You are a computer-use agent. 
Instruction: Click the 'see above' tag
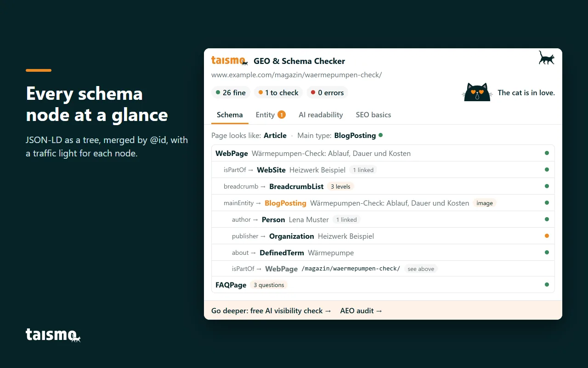click(421, 269)
